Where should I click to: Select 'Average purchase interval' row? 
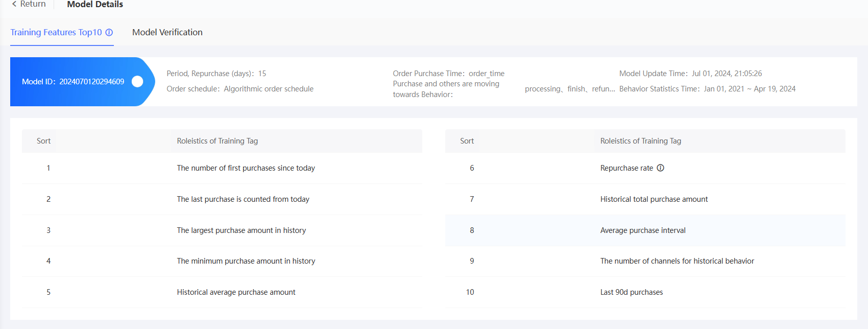(645, 230)
